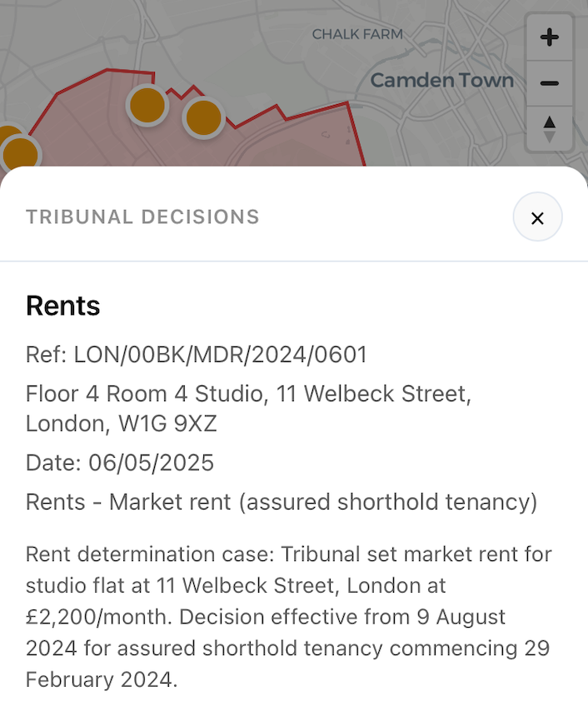This screenshot has height=716, width=588.
Task: Click the orange marker nearest Camden Town
Action: 203,118
